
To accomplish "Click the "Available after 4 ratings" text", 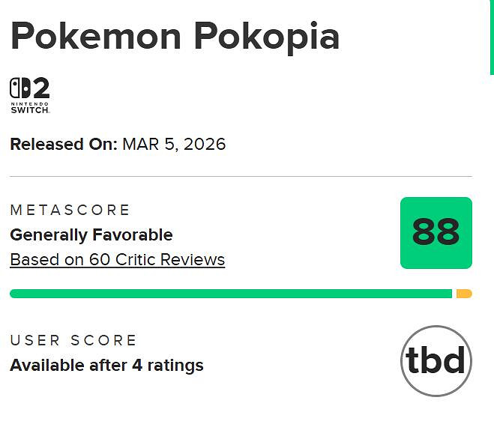I will (x=106, y=366).
